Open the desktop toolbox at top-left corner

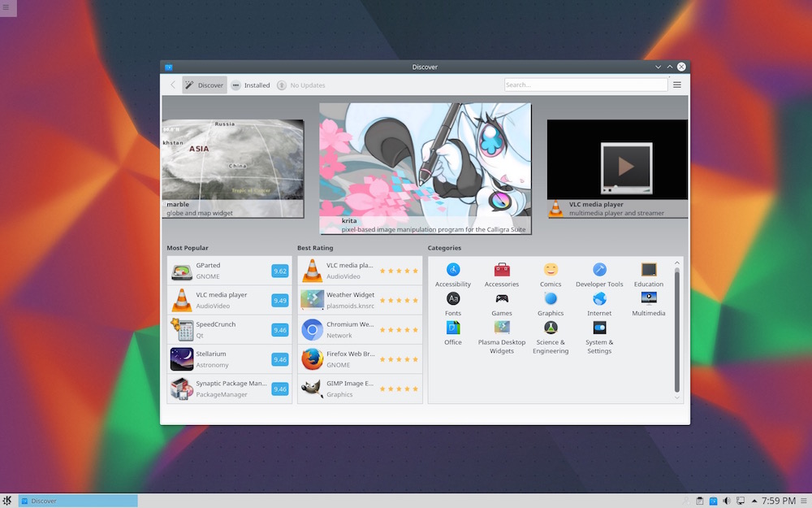[6, 7]
